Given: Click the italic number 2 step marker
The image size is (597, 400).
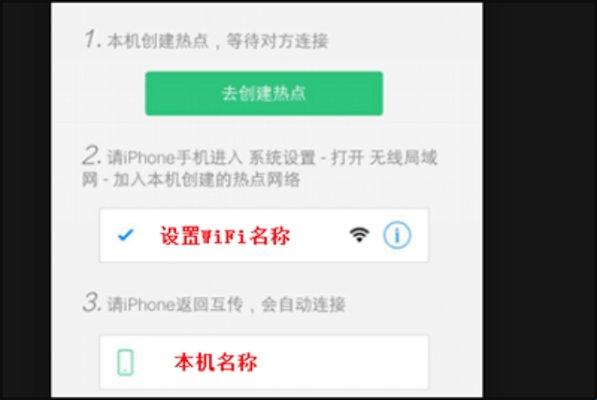Looking at the screenshot, I should 92,156.
